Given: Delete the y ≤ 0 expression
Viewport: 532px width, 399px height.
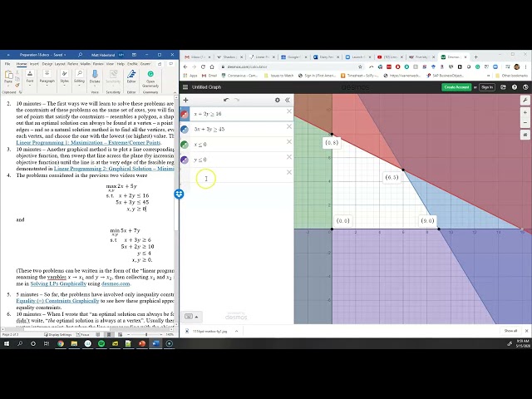Looking at the screenshot, I should pyautogui.click(x=289, y=157).
